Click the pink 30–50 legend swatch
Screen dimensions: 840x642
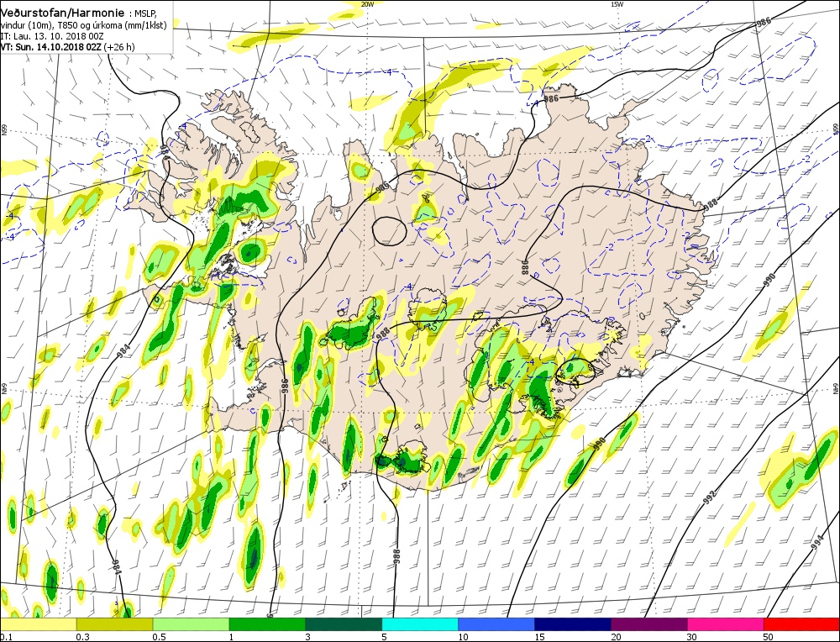click(726, 624)
